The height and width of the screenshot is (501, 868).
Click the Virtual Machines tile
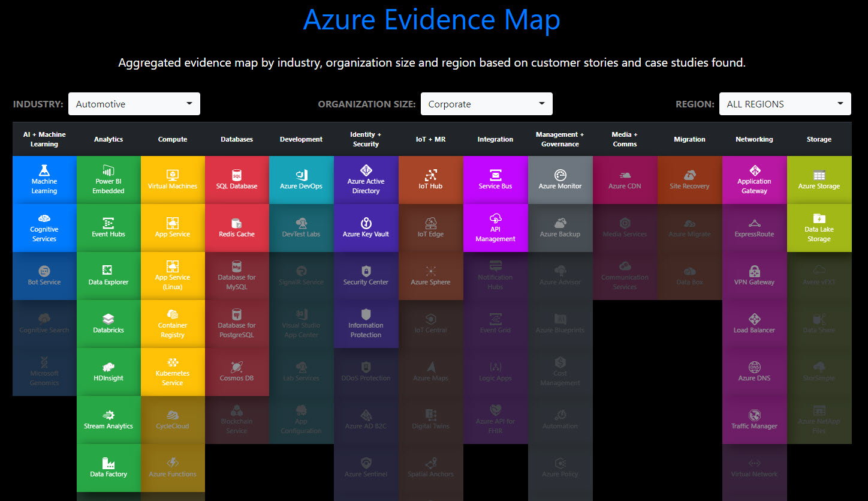(x=173, y=180)
